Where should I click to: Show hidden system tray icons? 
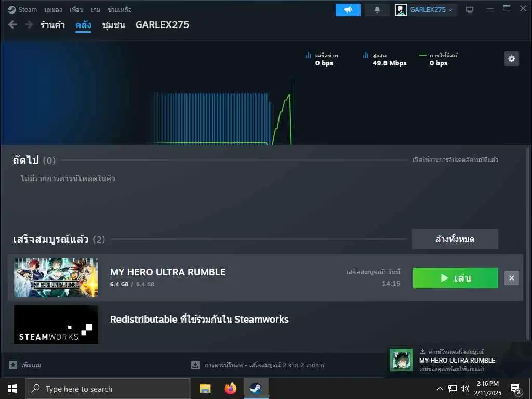click(x=440, y=389)
